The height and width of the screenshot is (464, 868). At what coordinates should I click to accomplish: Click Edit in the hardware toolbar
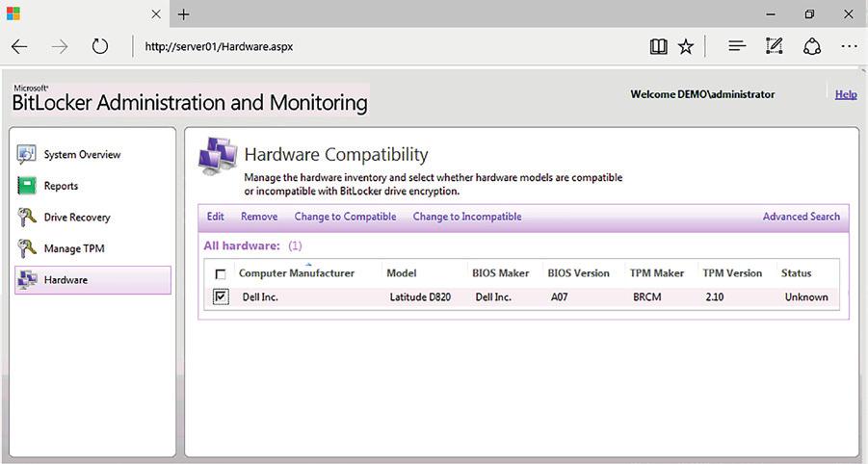(216, 217)
